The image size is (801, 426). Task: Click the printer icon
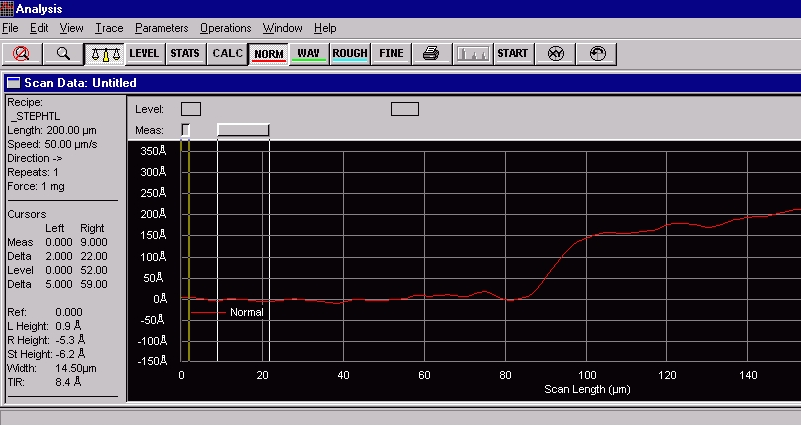click(x=430, y=53)
